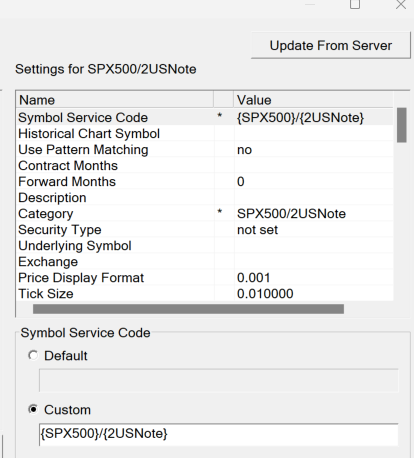The height and width of the screenshot is (458, 414).
Task: Click the Name column header
Action: pyautogui.click(x=115, y=100)
